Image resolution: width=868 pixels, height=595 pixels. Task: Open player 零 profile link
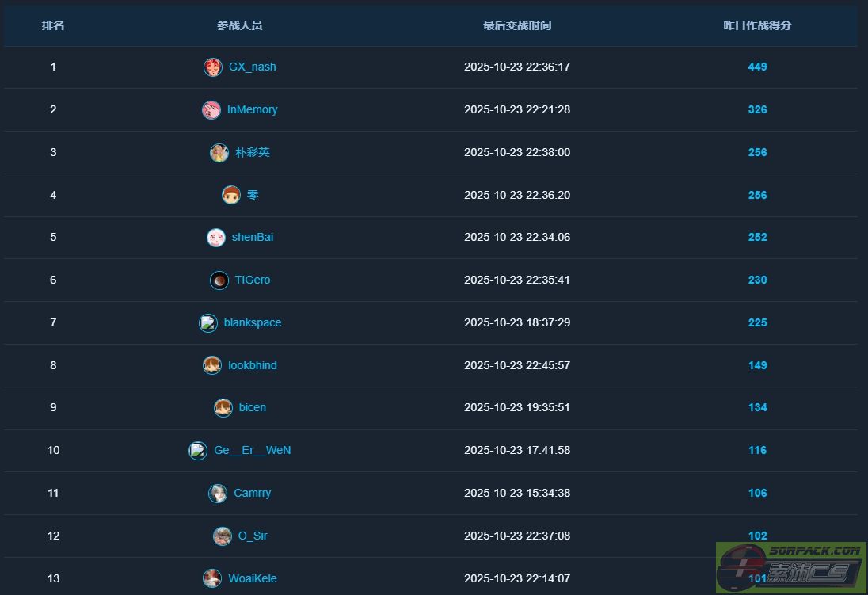[x=252, y=195]
